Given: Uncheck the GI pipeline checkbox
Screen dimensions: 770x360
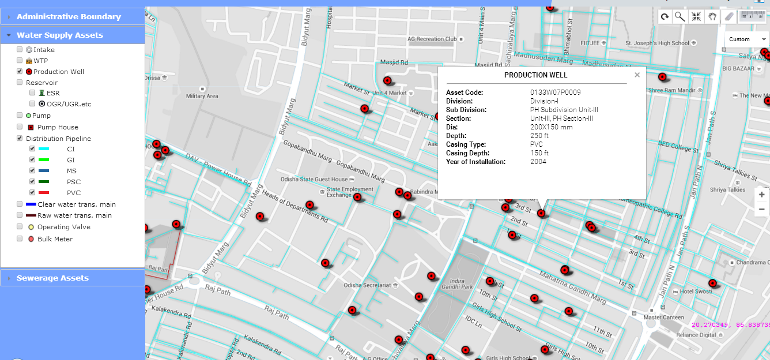Looking at the screenshot, I should click(32, 160).
